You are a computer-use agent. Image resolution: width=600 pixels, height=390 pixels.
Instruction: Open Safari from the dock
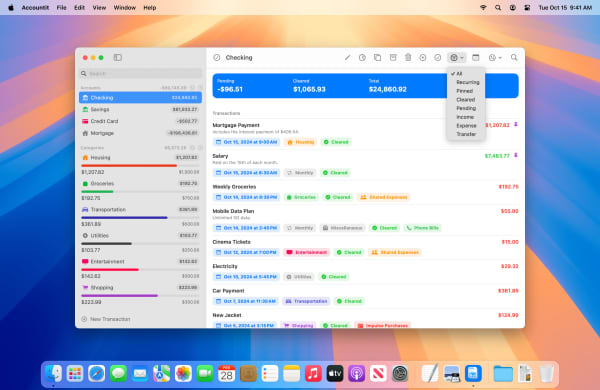click(96, 373)
